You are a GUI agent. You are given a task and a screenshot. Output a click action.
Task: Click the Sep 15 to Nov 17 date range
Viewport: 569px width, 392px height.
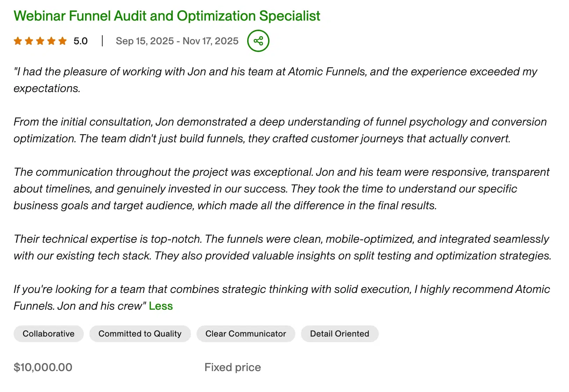point(177,41)
